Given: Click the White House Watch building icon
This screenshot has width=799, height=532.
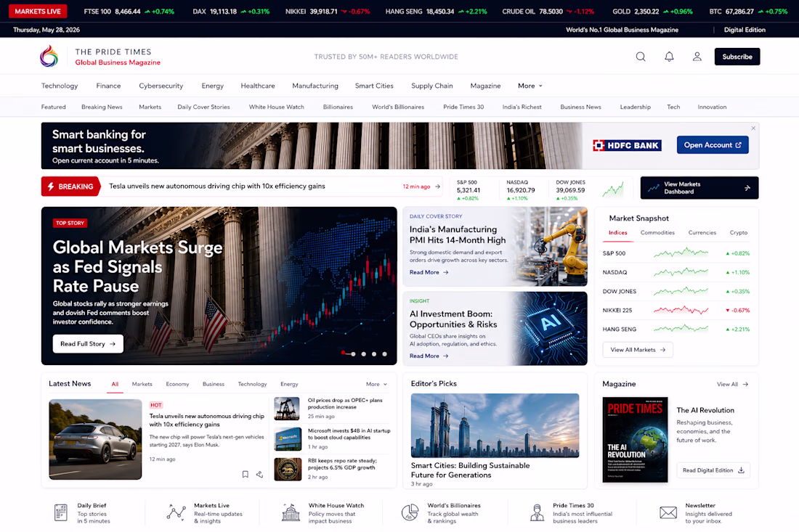Looking at the screenshot, I should pyautogui.click(x=291, y=512).
